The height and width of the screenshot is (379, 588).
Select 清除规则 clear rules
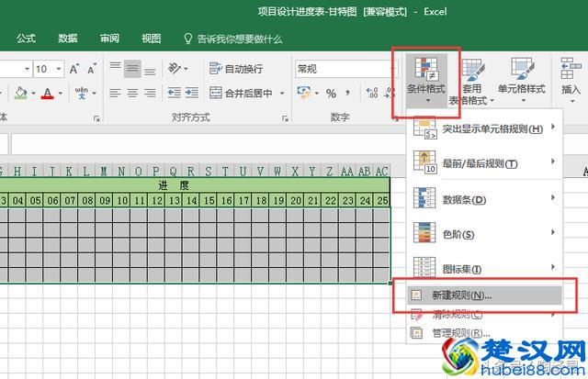484,314
